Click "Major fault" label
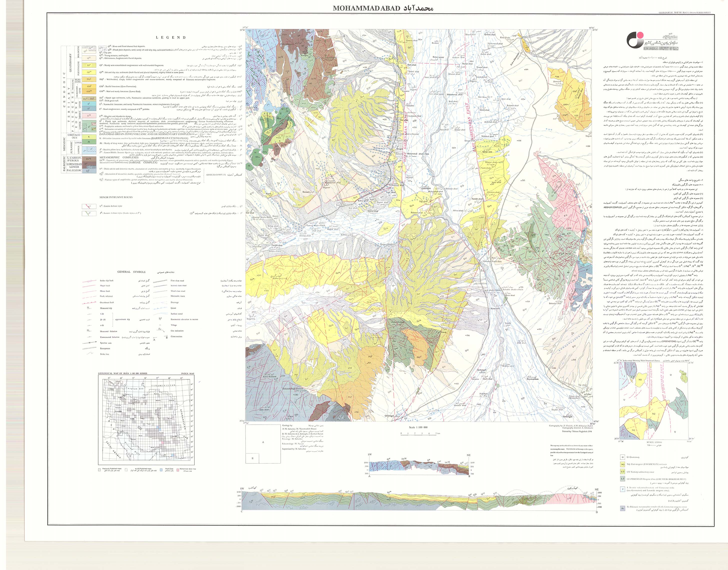The width and height of the screenshot is (728, 570). (105, 286)
